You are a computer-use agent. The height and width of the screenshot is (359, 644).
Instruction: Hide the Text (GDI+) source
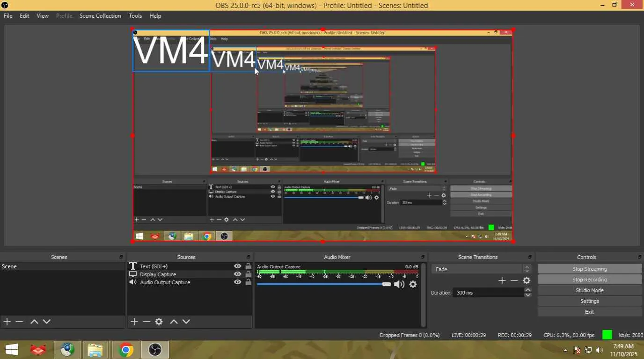point(238,266)
